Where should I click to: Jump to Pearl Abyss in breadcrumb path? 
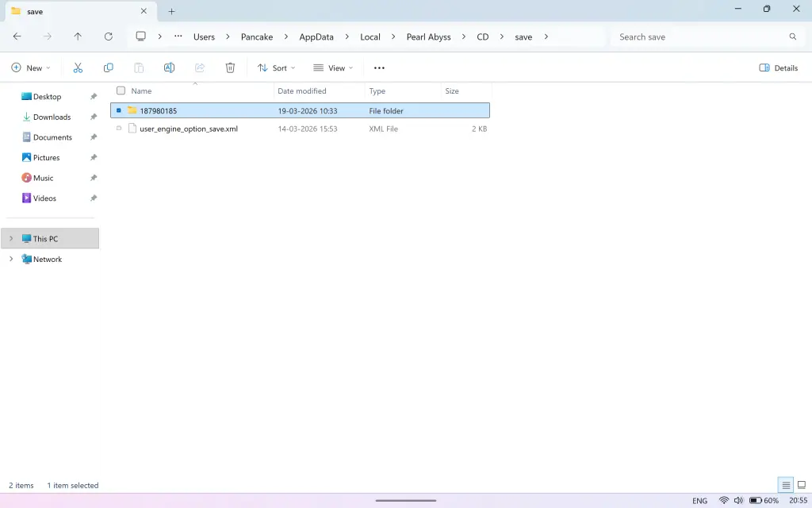pos(428,37)
